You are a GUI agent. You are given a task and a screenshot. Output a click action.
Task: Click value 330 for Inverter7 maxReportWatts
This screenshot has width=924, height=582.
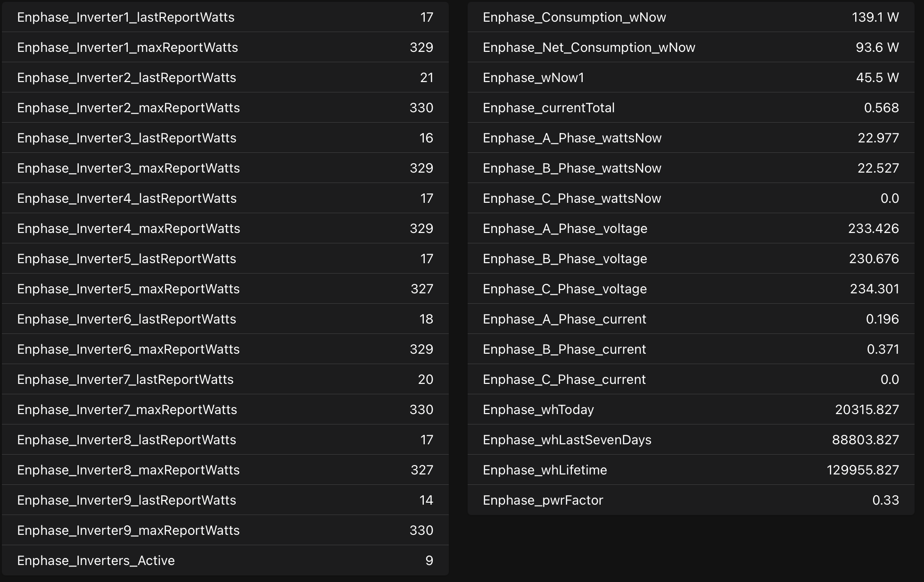click(421, 410)
